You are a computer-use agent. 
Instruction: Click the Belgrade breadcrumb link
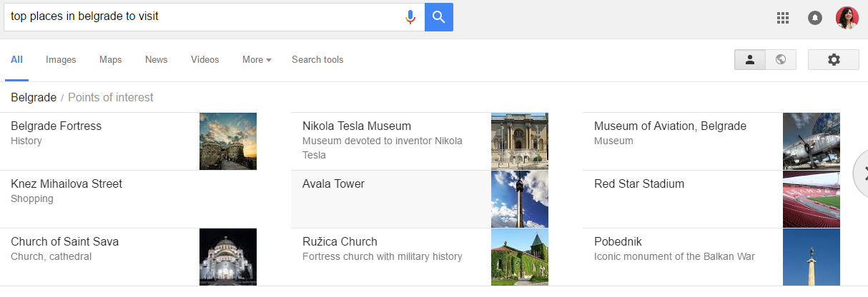34,97
